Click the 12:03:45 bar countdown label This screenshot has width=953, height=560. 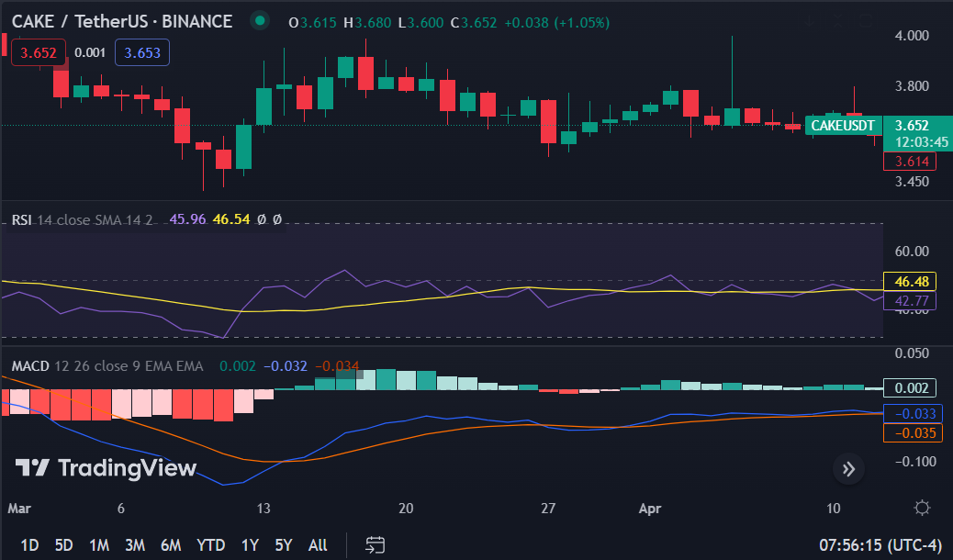click(922, 142)
